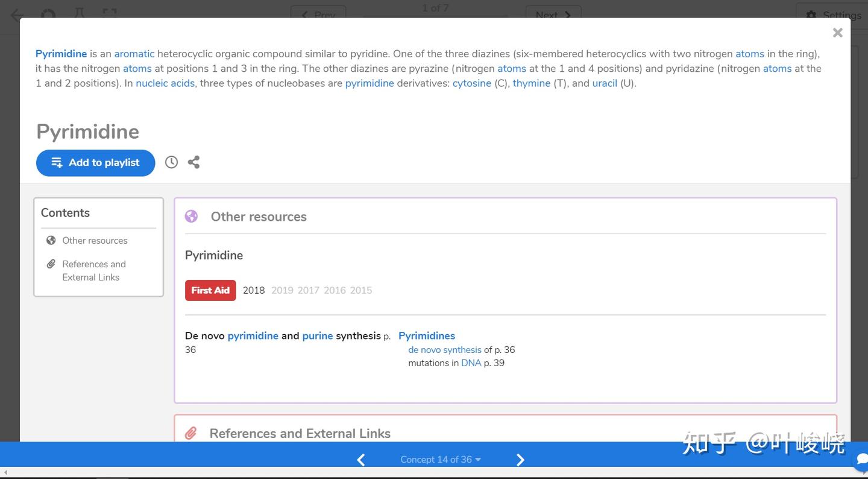Click Add to playlist button
868x479 pixels.
(95, 163)
